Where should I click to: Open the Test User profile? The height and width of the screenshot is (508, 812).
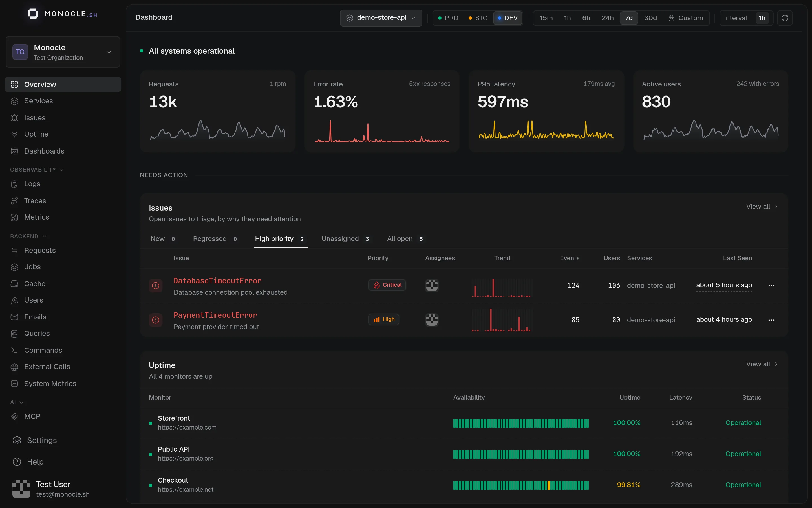[63, 489]
